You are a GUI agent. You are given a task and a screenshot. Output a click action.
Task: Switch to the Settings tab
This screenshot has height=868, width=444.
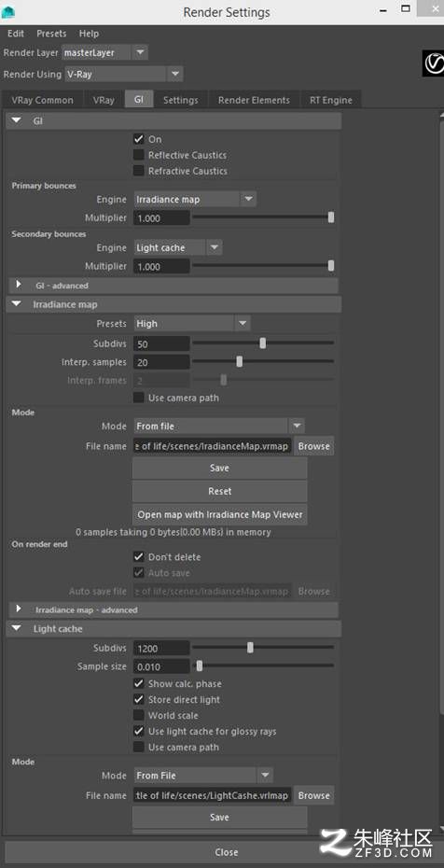[x=181, y=100]
